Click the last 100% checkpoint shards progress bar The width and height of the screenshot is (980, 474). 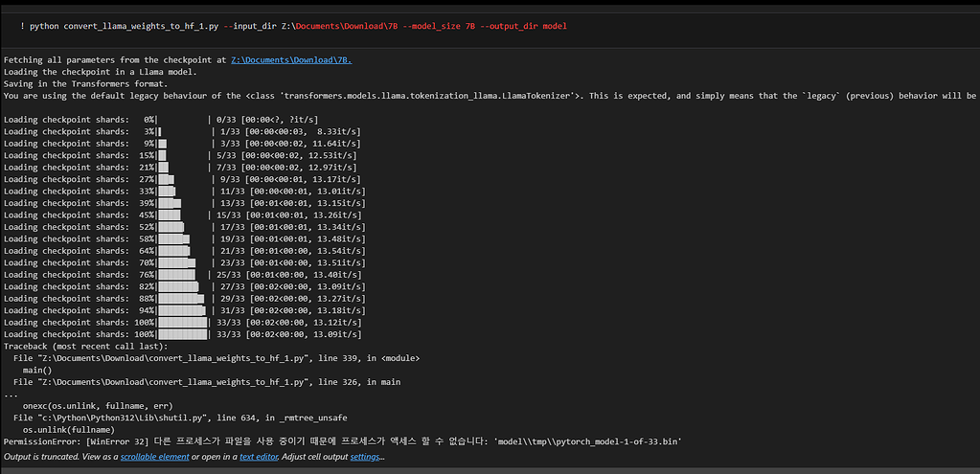pyautogui.click(x=183, y=334)
